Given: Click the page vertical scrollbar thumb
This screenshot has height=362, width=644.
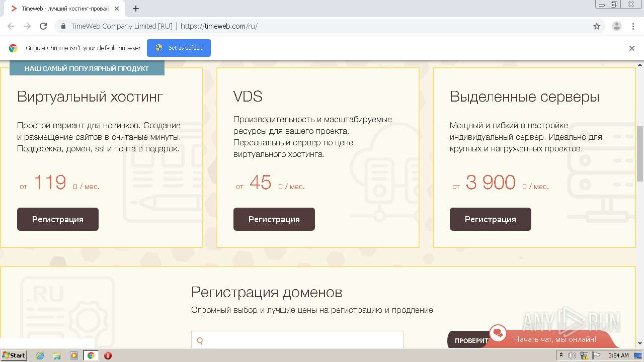Looking at the screenshot, I should point(640,153).
